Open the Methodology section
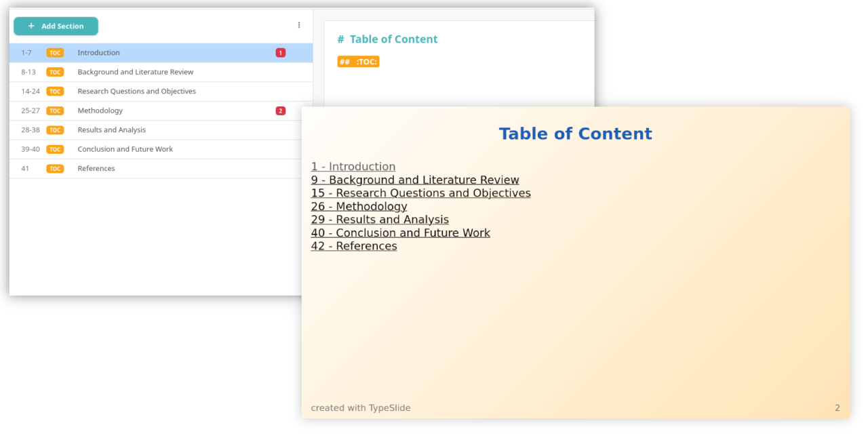This screenshot has height=440, width=868. coord(161,111)
